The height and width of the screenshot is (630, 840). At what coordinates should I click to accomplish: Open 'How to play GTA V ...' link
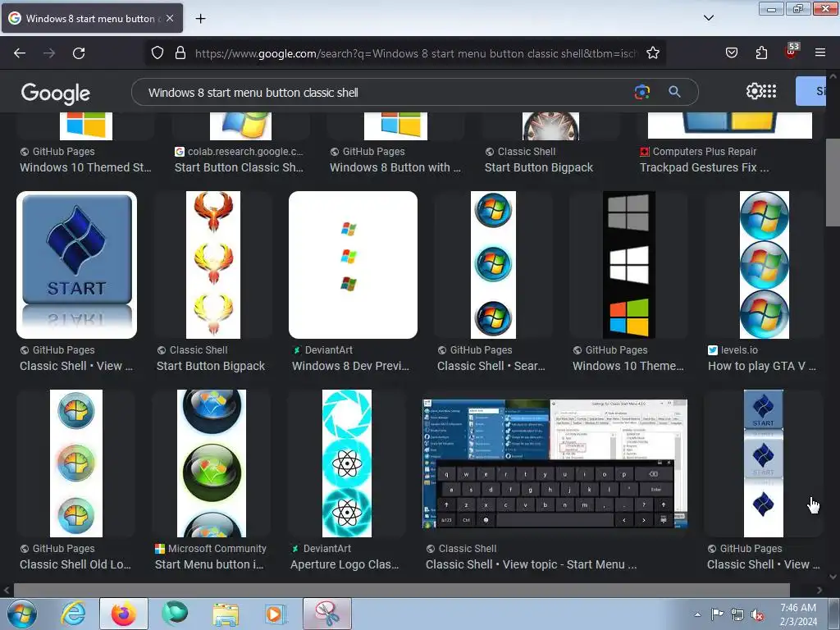(762, 366)
